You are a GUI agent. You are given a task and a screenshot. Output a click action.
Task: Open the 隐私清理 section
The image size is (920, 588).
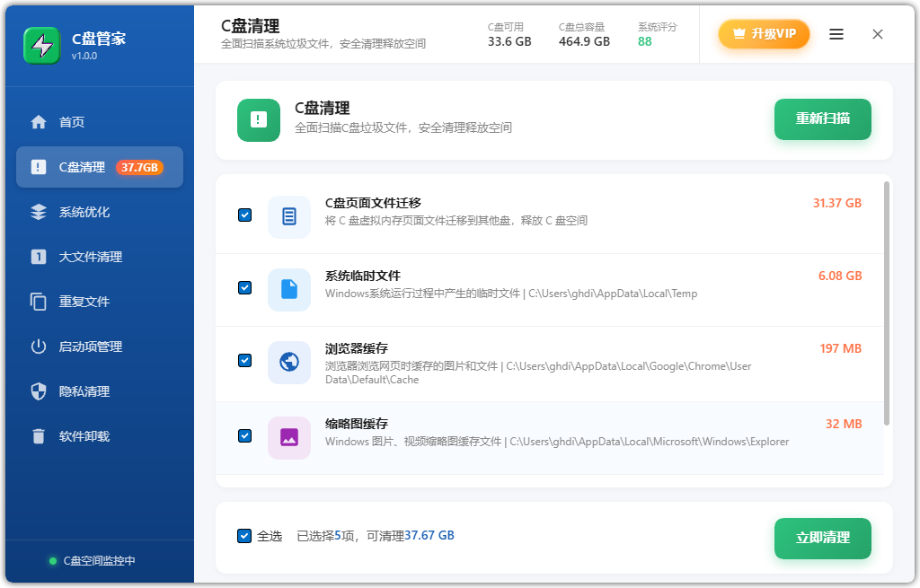100,391
